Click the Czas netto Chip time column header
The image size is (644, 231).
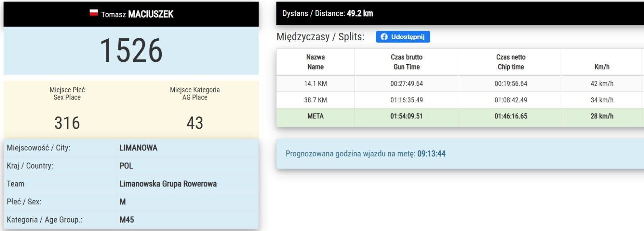coord(511,62)
